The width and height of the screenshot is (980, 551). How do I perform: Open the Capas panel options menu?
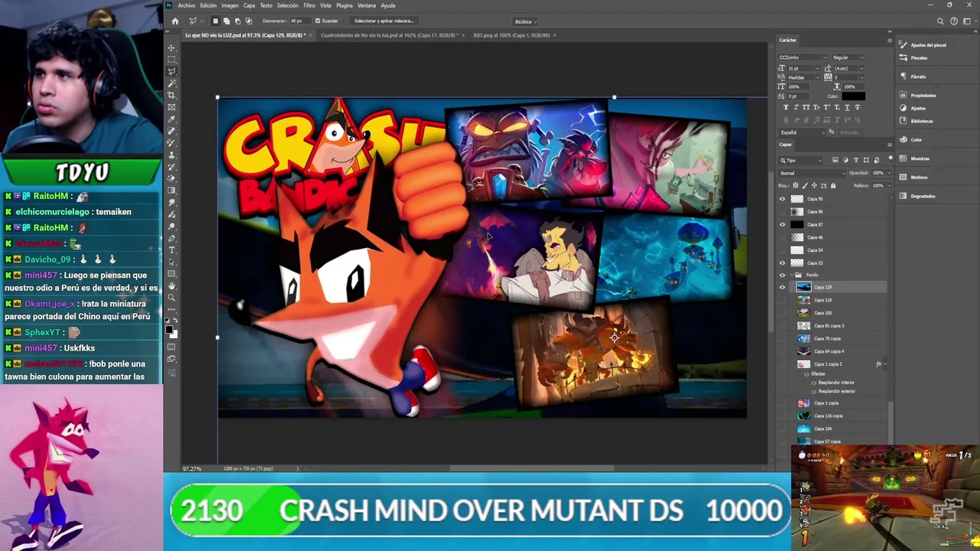(889, 145)
